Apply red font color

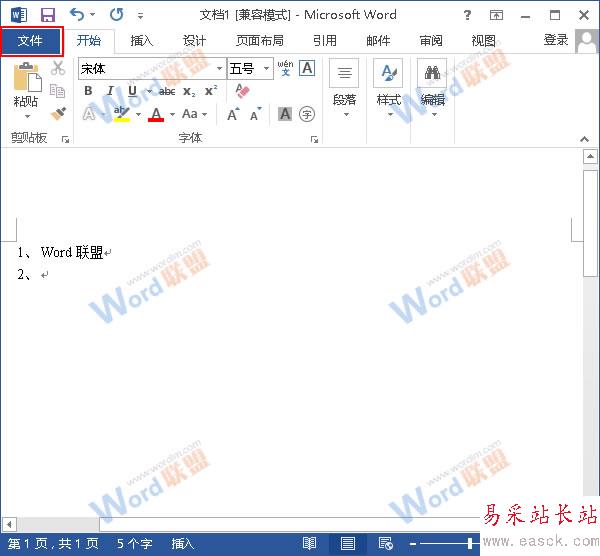point(156,114)
